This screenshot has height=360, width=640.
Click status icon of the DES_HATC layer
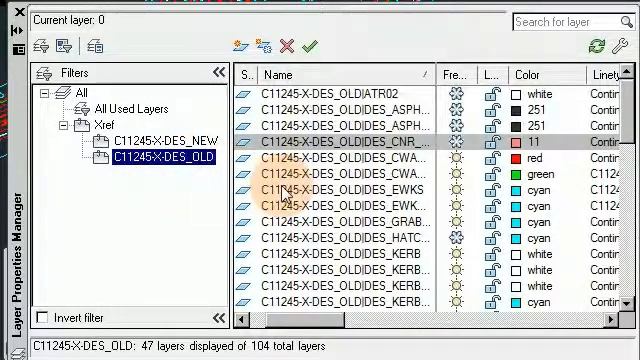click(243, 238)
